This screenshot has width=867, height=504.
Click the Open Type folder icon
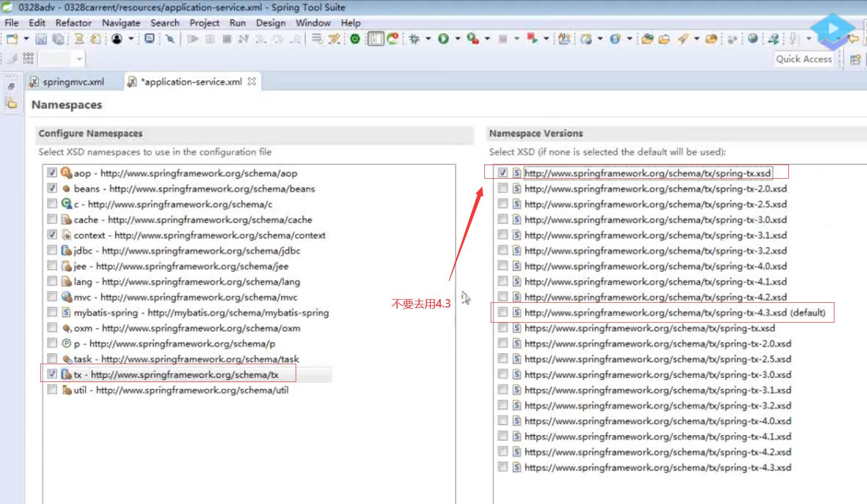[x=648, y=39]
